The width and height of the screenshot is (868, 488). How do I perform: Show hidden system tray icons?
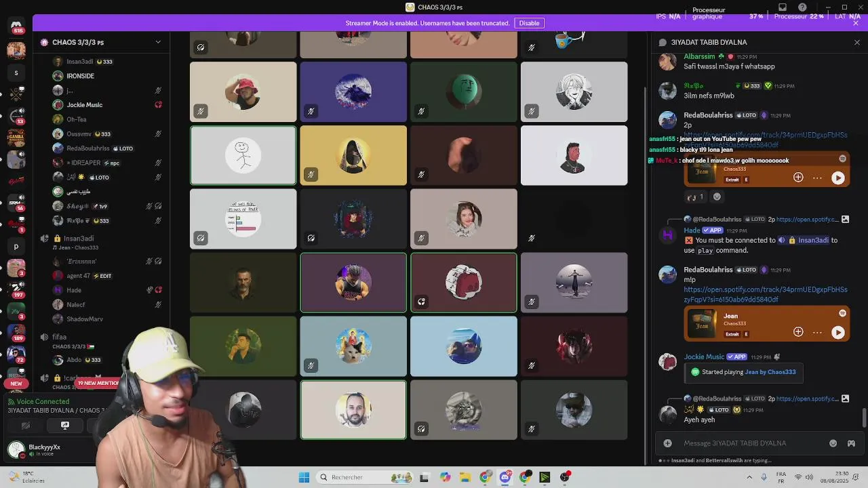(x=749, y=477)
